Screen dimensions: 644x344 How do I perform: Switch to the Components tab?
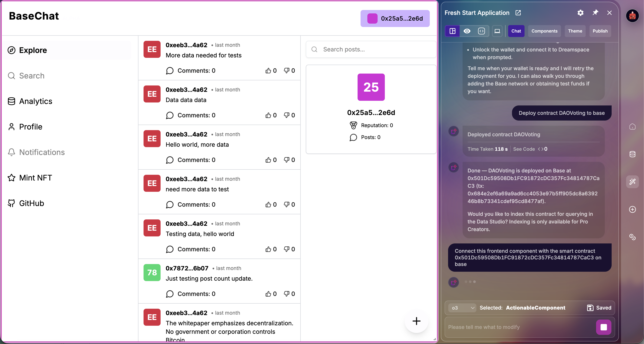pos(544,31)
